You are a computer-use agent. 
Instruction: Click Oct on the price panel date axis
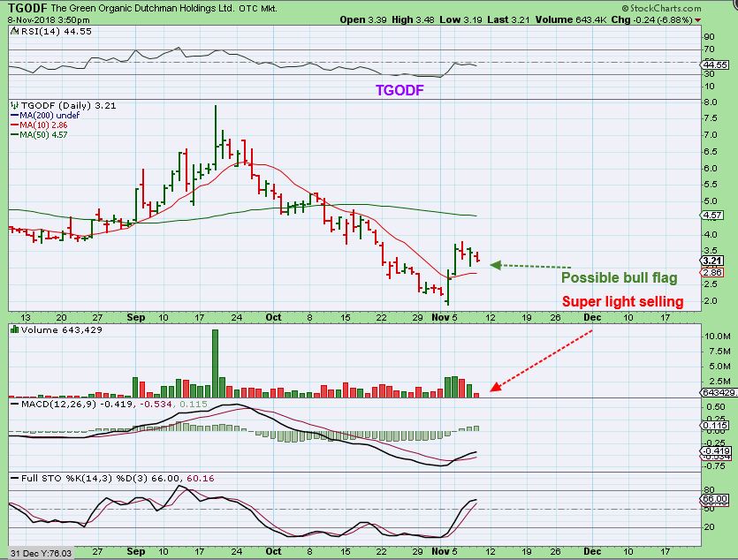(x=273, y=317)
